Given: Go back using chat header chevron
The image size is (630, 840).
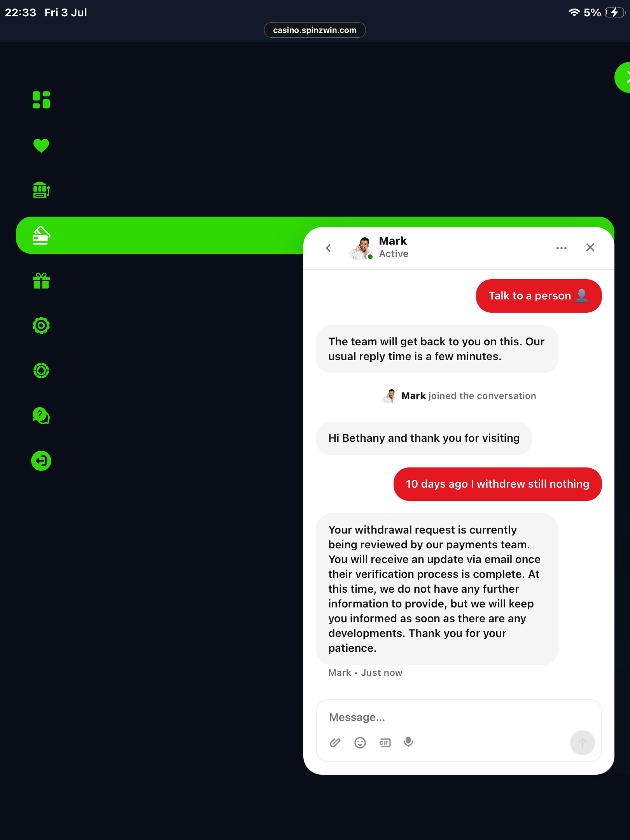Looking at the screenshot, I should pyautogui.click(x=329, y=248).
